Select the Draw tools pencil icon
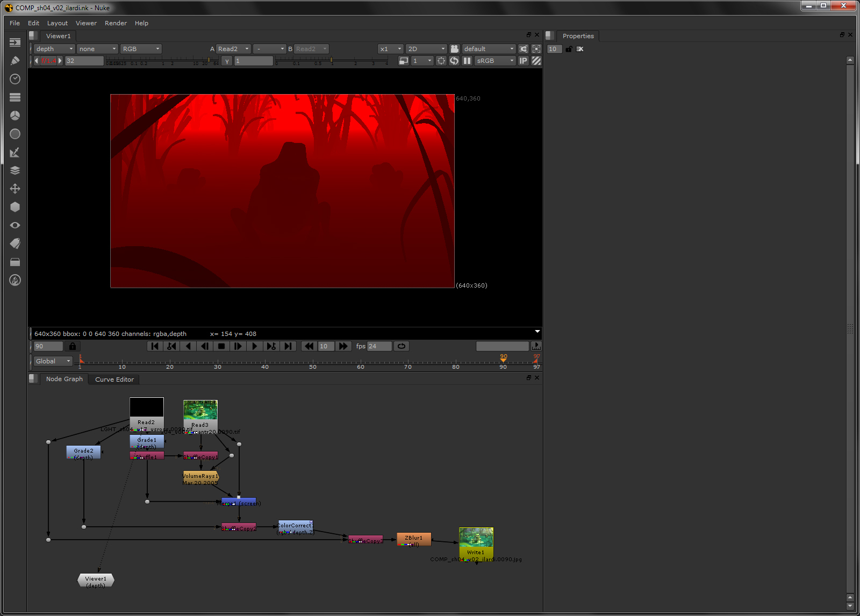Screen dimensions: 860x616 coord(15,60)
